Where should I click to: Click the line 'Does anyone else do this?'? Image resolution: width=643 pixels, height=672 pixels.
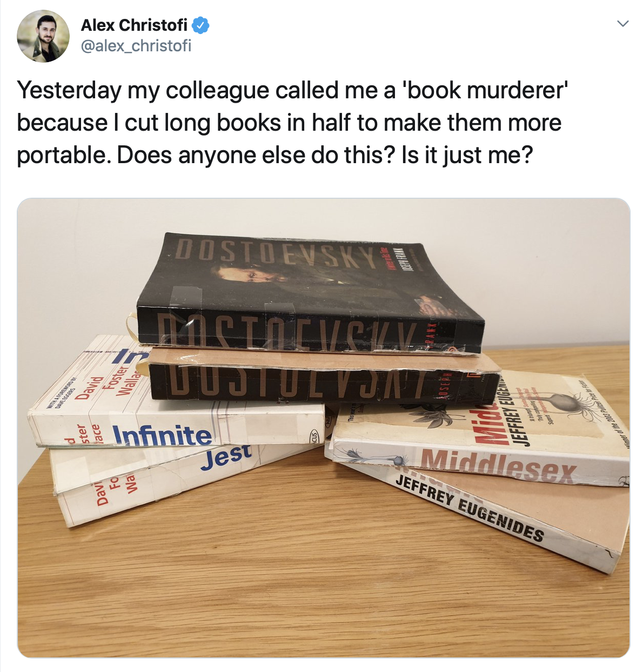[x=257, y=155]
